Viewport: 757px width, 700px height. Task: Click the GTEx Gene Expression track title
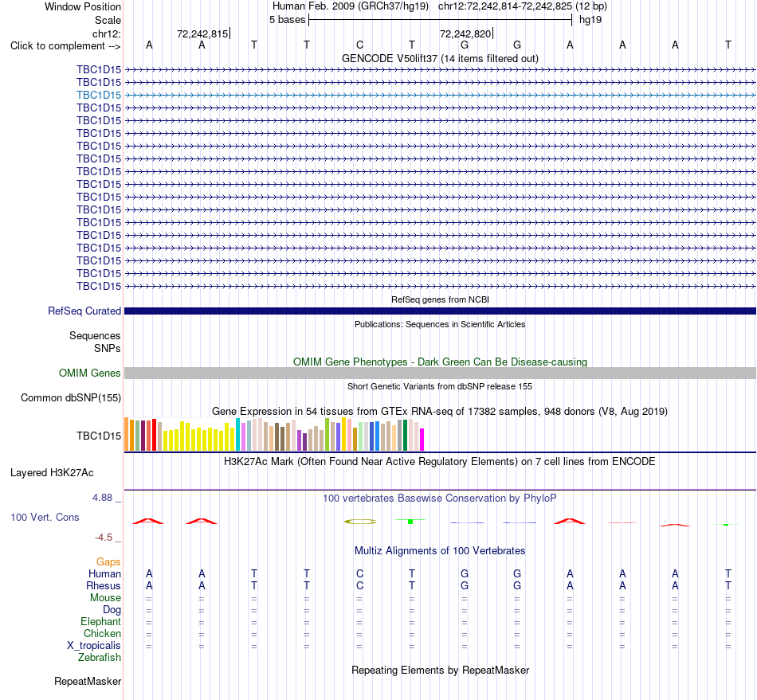[x=440, y=412]
